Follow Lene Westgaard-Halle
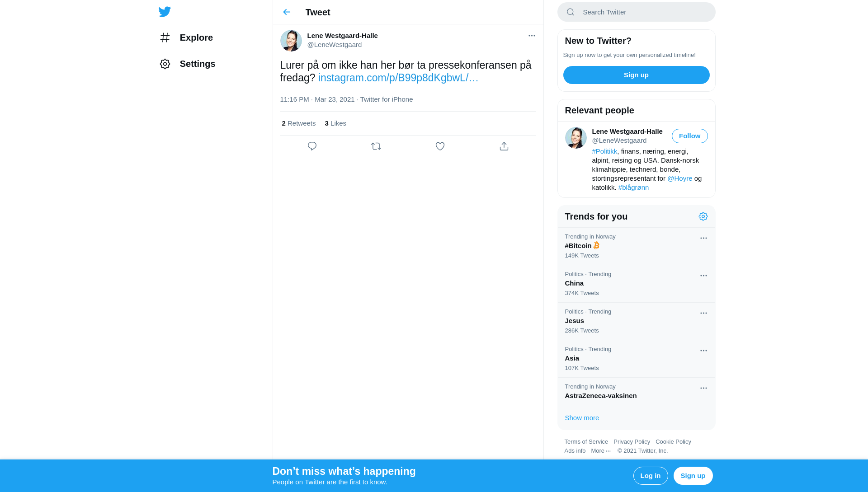This screenshot has width=868, height=492. (689, 136)
